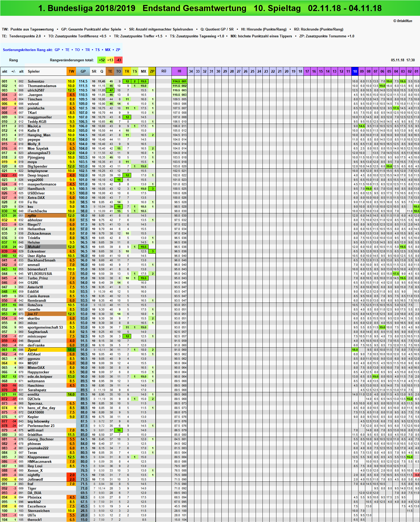This screenshot has height=522, width=420.
Task: Click the green +52 rank change box
Action: pos(102,60)
